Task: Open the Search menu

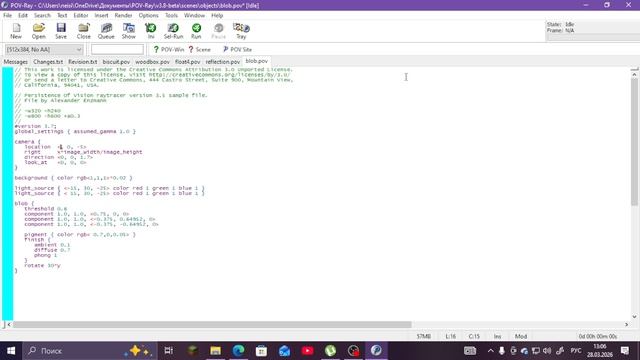Action: pyautogui.click(x=42, y=16)
